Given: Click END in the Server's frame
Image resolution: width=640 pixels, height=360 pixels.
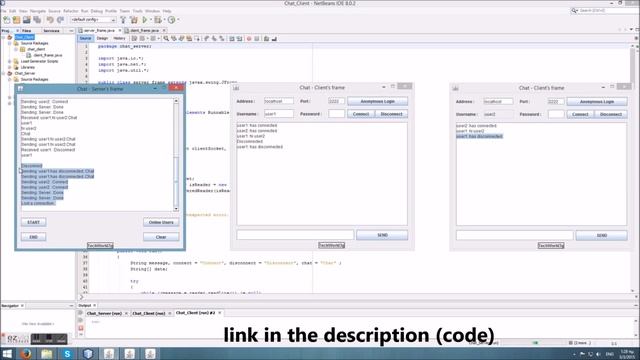Looking at the screenshot, I should click(x=33, y=237).
